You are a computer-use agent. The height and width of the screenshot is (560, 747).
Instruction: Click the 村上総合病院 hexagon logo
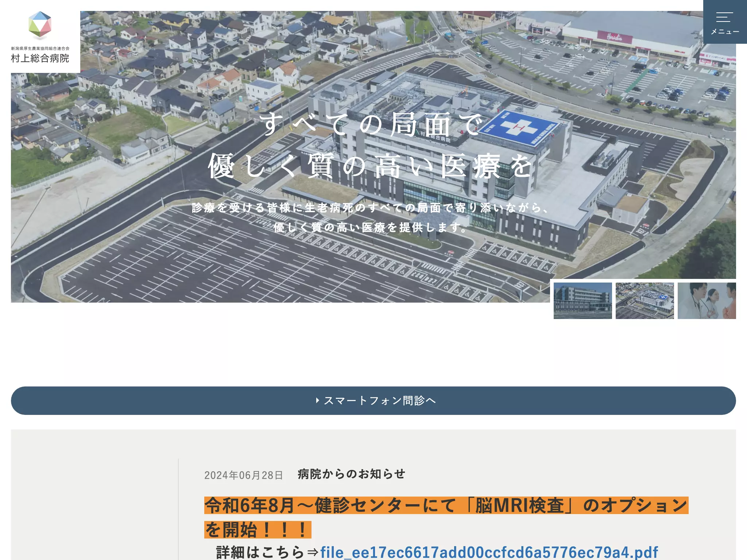click(40, 26)
